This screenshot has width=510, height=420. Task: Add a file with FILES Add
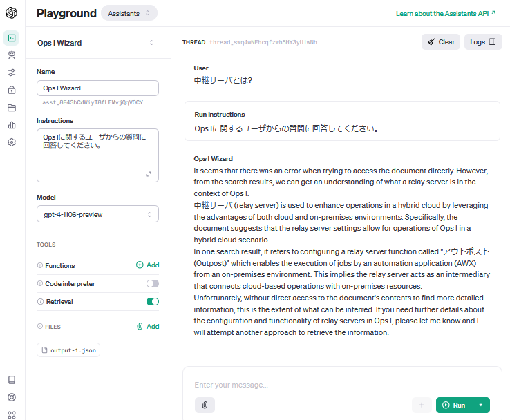148,326
